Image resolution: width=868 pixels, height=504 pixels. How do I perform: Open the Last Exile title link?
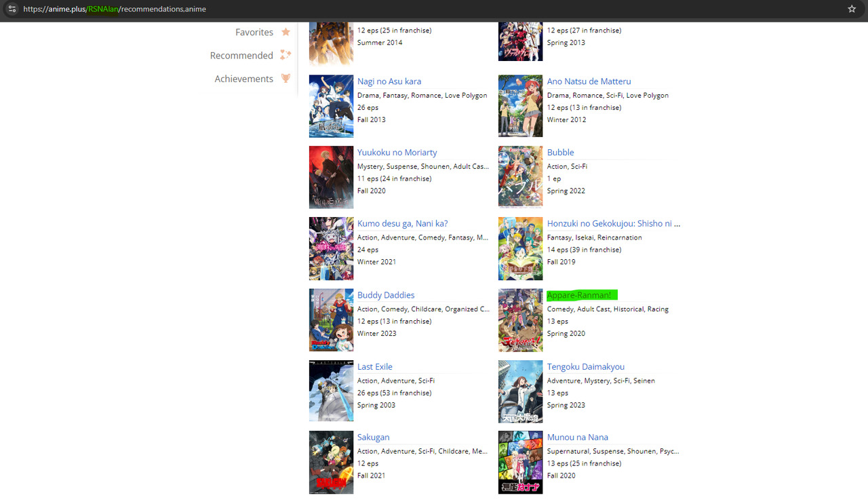375,367
